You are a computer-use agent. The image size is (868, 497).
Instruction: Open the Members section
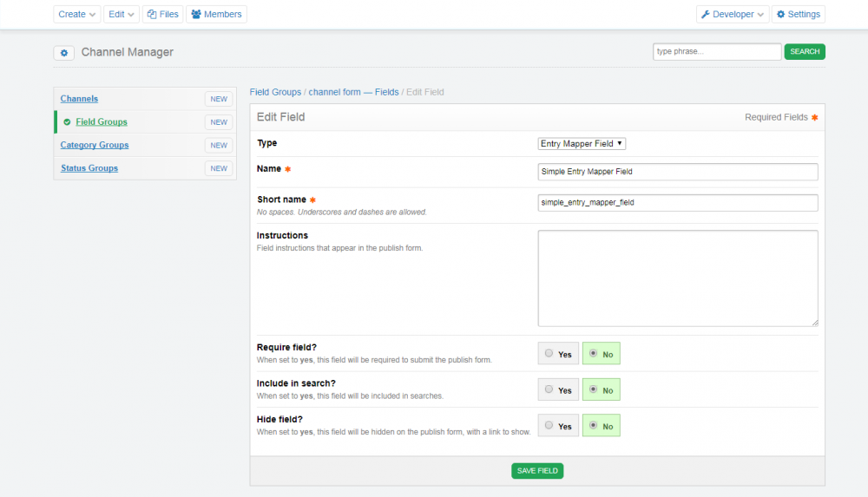click(216, 14)
